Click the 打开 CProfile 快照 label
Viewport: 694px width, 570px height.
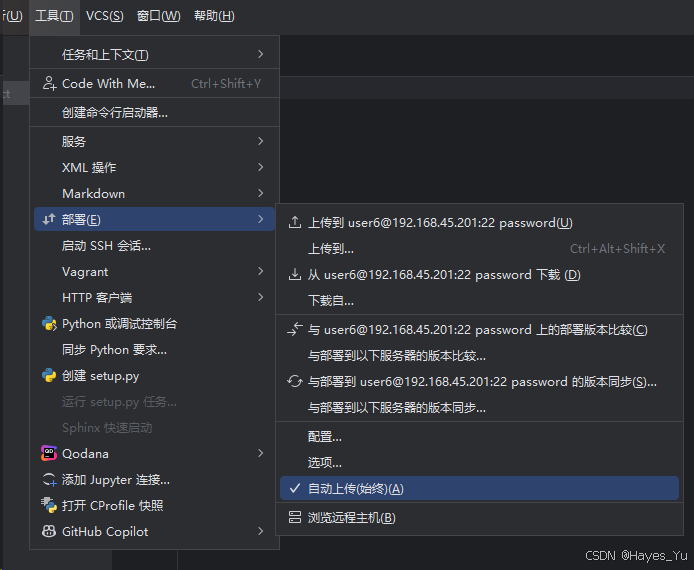112,505
